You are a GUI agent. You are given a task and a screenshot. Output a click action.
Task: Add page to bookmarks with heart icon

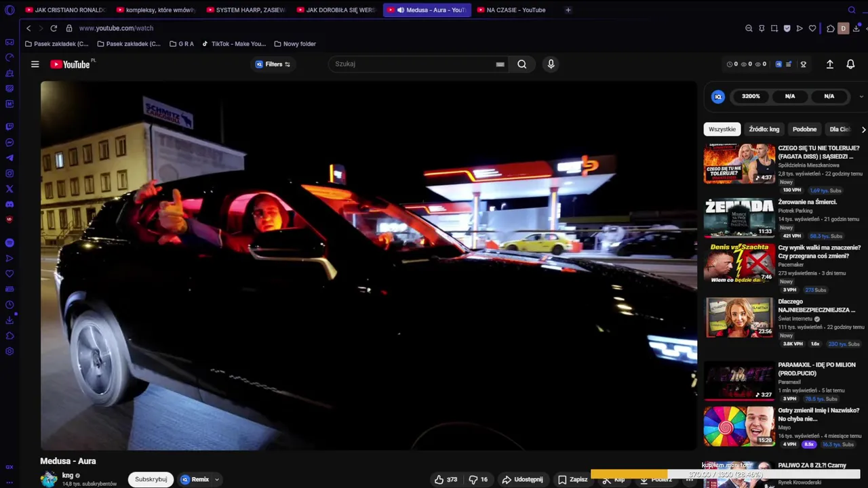(812, 28)
